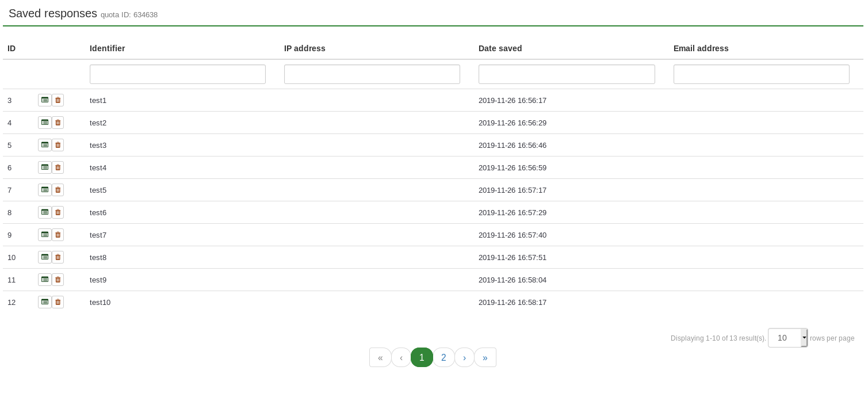Viewport: 868px width, 397px height.
Task: Delete the saved response test2
Action: coord(58,123)
